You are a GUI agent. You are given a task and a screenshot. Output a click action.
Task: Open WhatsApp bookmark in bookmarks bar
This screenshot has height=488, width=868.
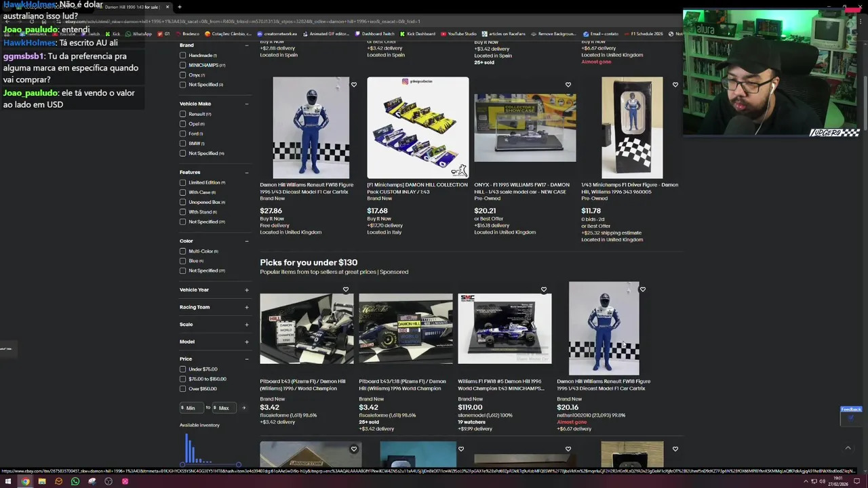(139, 34)
